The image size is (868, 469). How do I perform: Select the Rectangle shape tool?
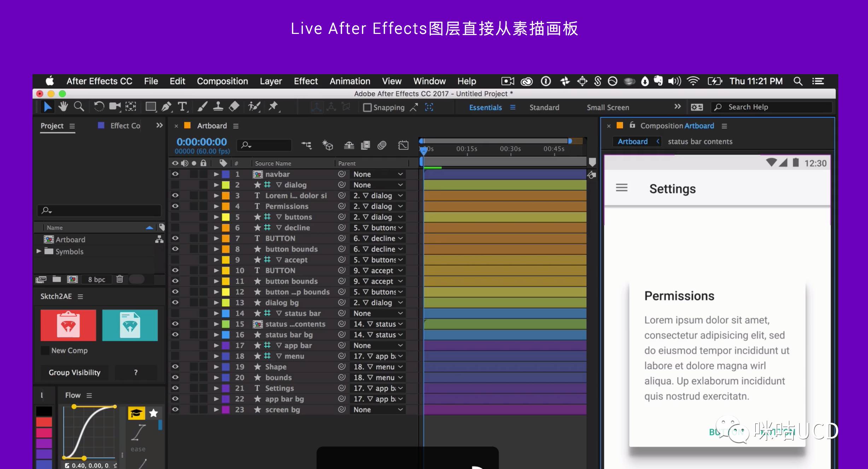pyautogui.click(x=151, y=107)
